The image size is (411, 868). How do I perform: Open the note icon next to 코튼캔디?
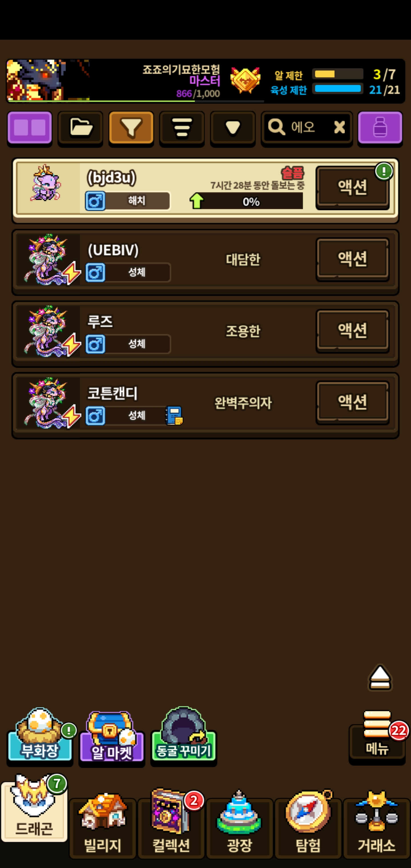pyautogui.click(x=174, y=415)
